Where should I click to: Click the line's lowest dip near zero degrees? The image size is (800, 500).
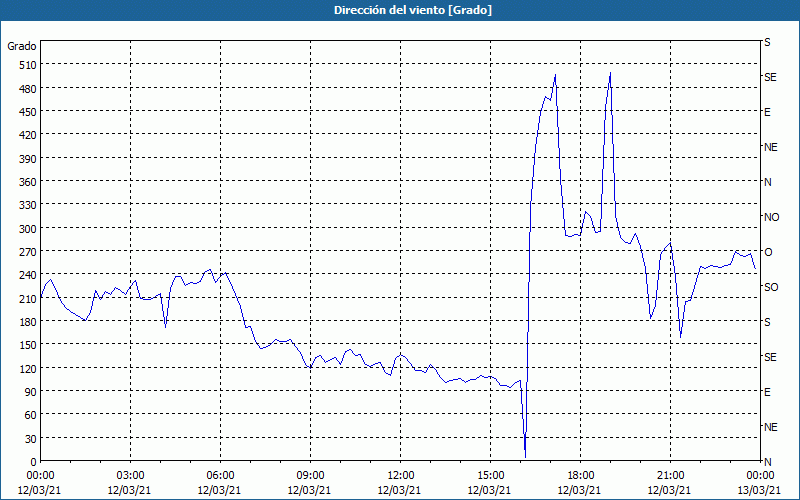coord(525,457)
